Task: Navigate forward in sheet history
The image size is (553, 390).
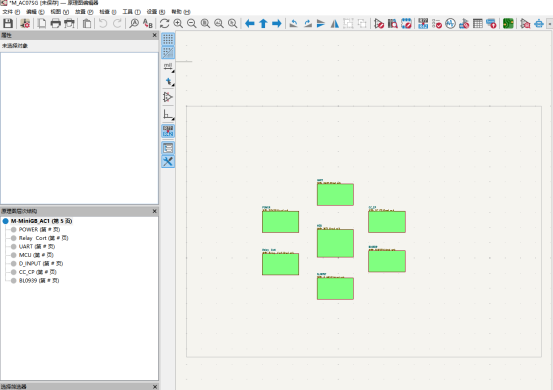Action: (x=277, y=24)
